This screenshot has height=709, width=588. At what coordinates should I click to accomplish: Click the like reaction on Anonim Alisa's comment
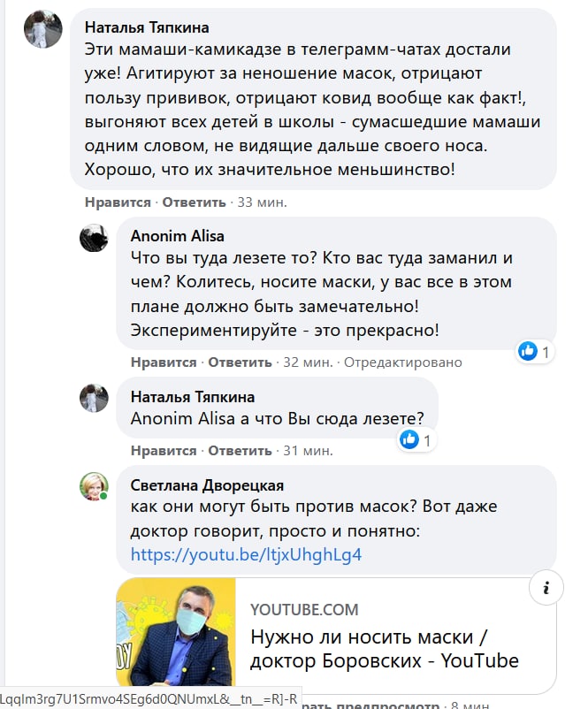point(535,351)
